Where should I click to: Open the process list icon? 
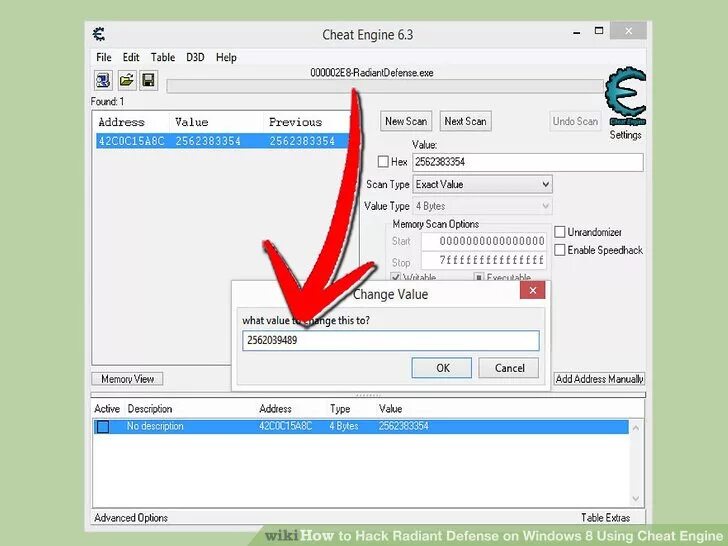coord(103,80)
